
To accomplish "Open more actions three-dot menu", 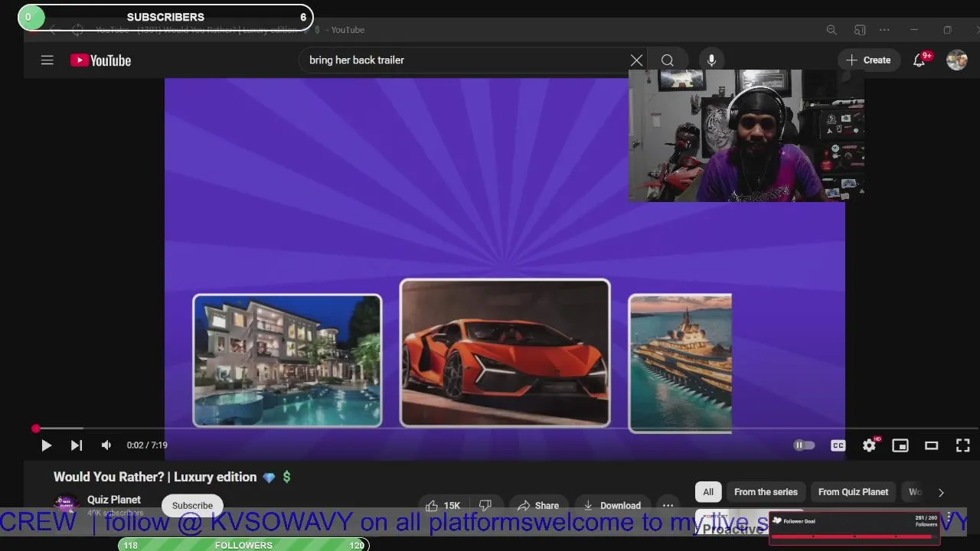I will (x=668, y=505).
